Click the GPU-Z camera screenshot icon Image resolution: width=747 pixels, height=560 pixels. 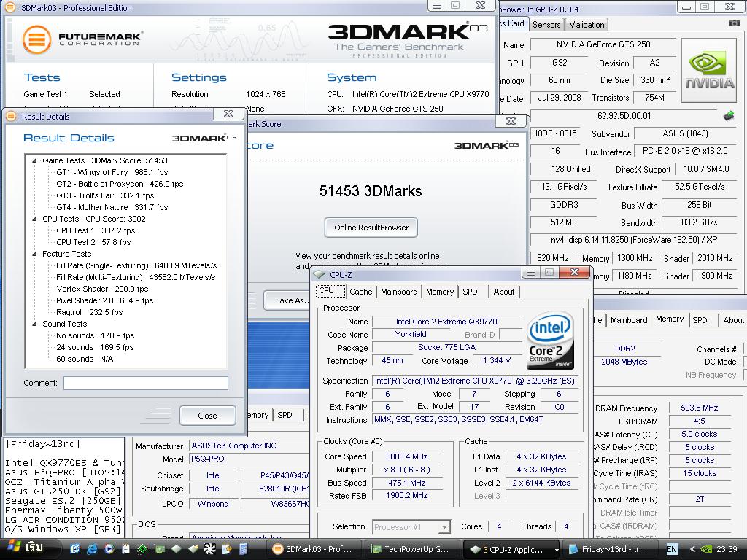click(x=735, y=23)
